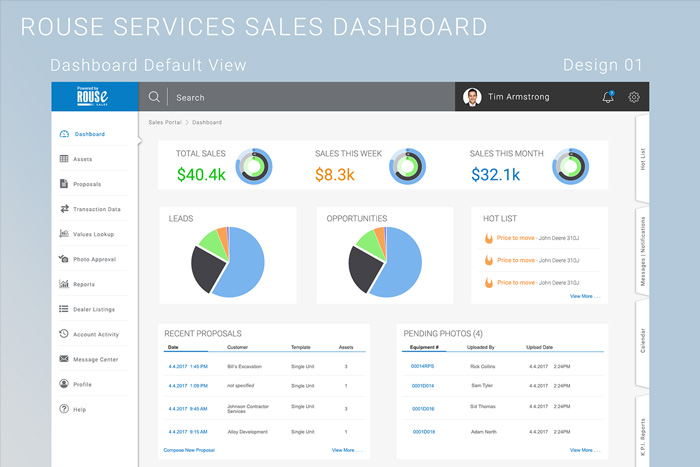Click the Equipment # column header
This screenshot has width=700, height=467.
424,347
